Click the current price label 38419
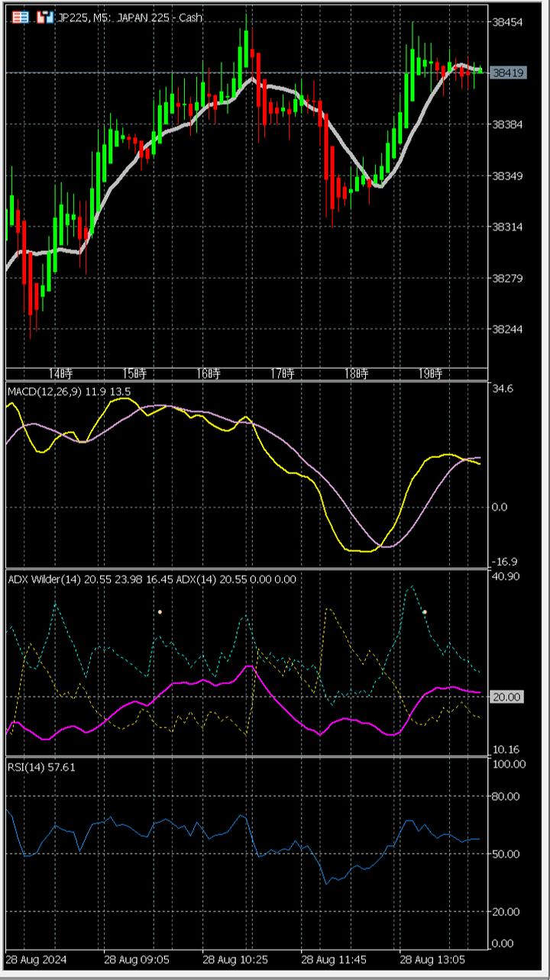The width and height of the screenshot is (550, 980). 508,73
